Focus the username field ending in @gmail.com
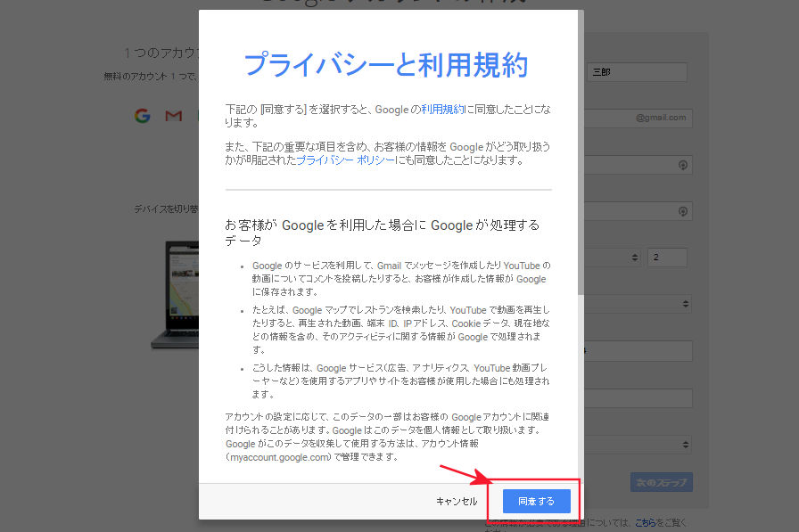 pos(638,119)
